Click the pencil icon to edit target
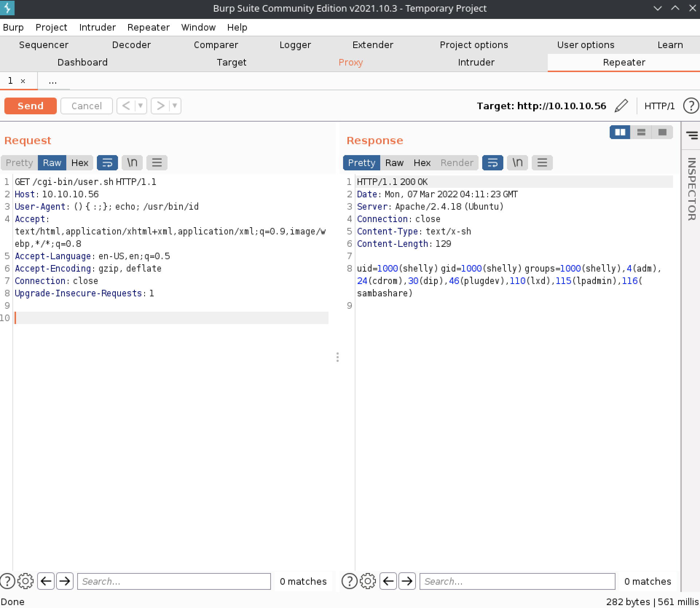Viewport: 700px width, 608px height. pyautogui.click(x=621, y=106)
